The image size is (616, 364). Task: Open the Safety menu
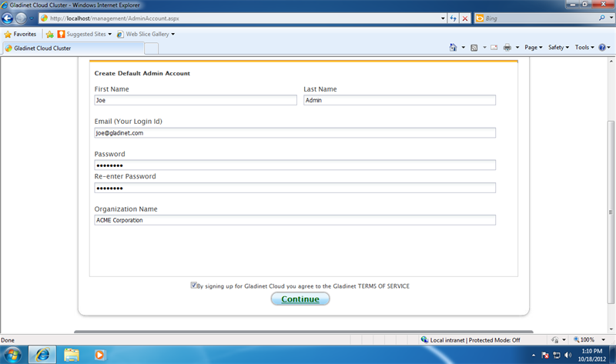[x=558, y=47]
